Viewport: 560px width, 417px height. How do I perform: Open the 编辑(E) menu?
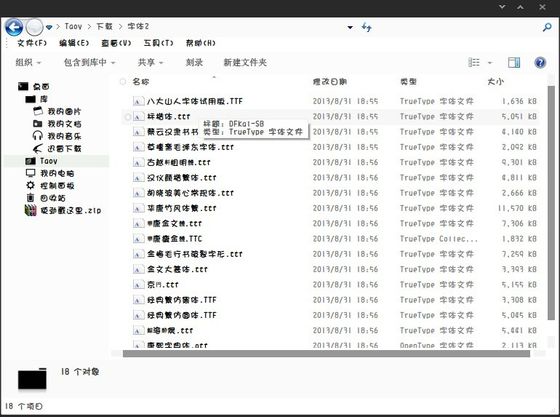[x=74, y=43]
